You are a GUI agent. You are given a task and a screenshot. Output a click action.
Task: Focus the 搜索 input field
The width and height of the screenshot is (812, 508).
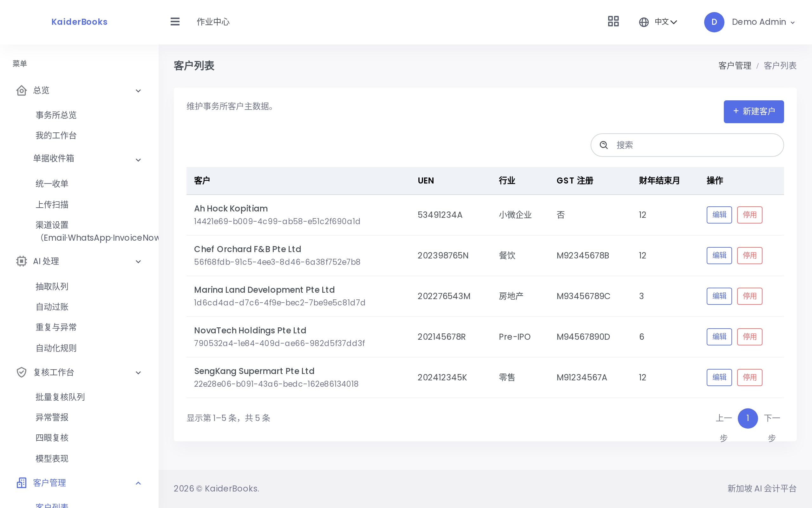[687, 145]
